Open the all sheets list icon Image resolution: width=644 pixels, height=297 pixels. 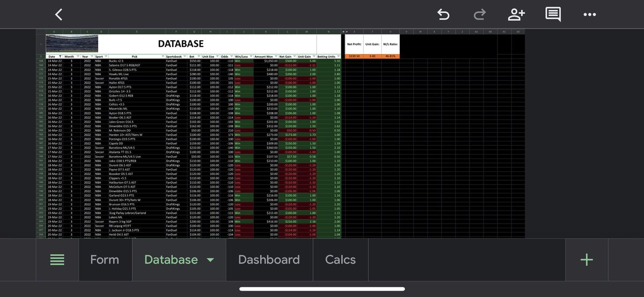pyautogui.click(x=57, y=260)
